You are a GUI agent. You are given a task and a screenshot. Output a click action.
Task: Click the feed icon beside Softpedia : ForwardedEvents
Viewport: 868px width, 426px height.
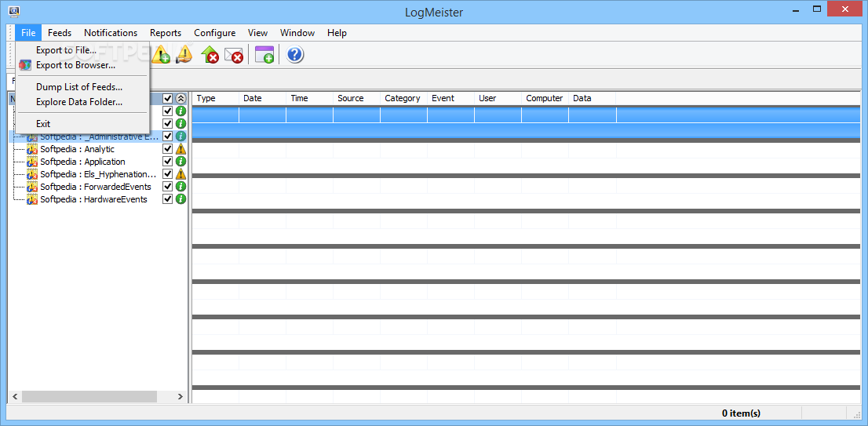click(32, 187)
